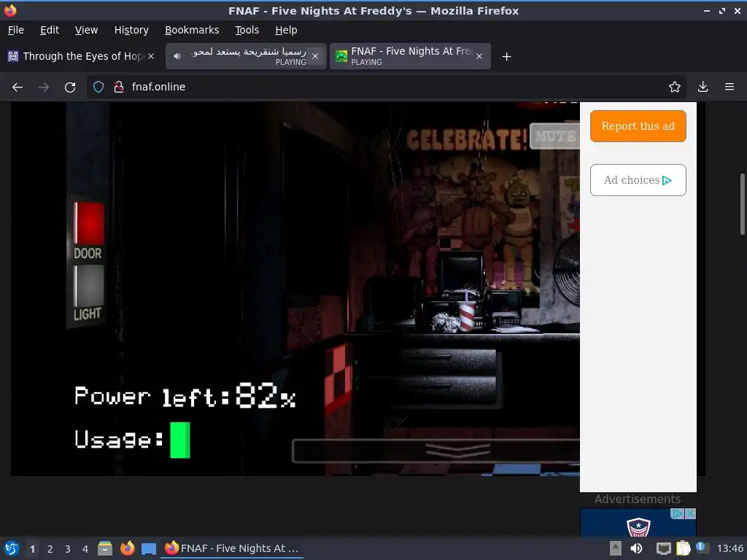Image resolution: width=747 pixels, height=560 pixels.
Task: Switch to workspace 4
Action: [x=85, y=549]
